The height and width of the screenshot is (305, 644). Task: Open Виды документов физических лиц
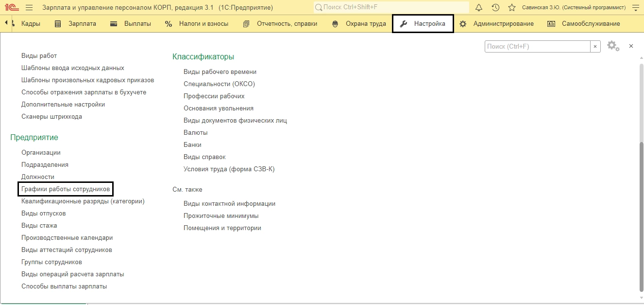pyautogui.click(x=235, y=121)
